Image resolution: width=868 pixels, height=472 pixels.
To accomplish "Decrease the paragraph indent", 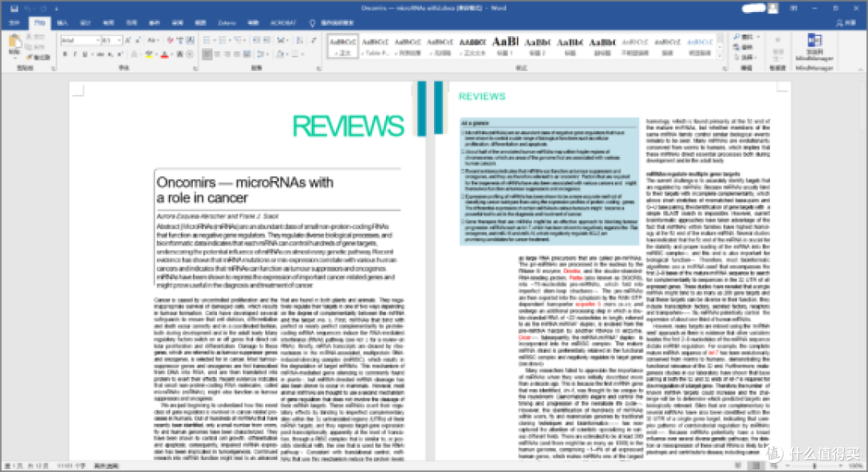I will point(256,40).
